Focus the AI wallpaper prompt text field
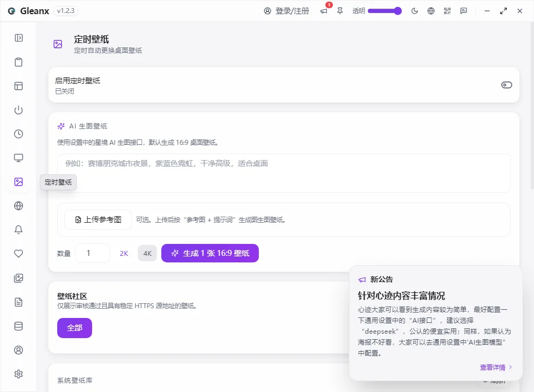Screen dimensions: 534x392 pos(284,173)
